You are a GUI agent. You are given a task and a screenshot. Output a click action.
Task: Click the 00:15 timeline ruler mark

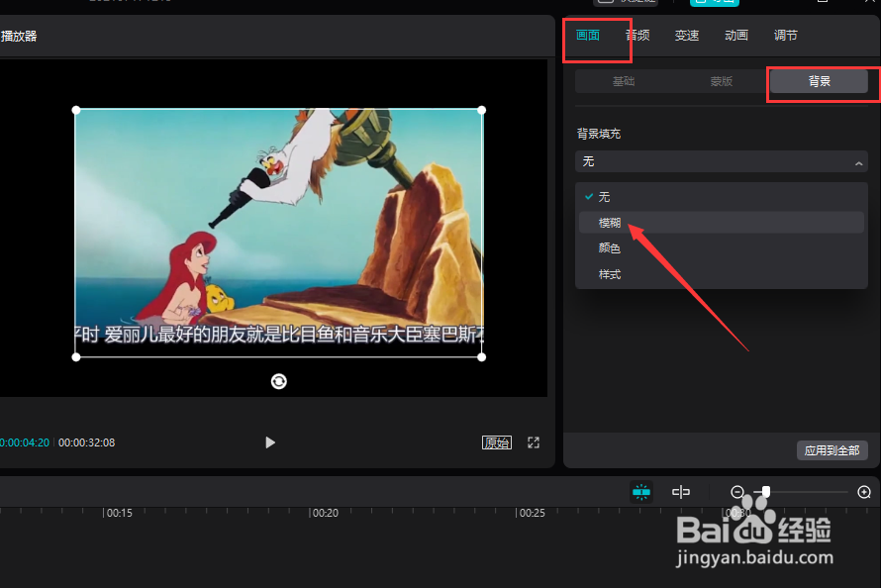tap(119, 513)
